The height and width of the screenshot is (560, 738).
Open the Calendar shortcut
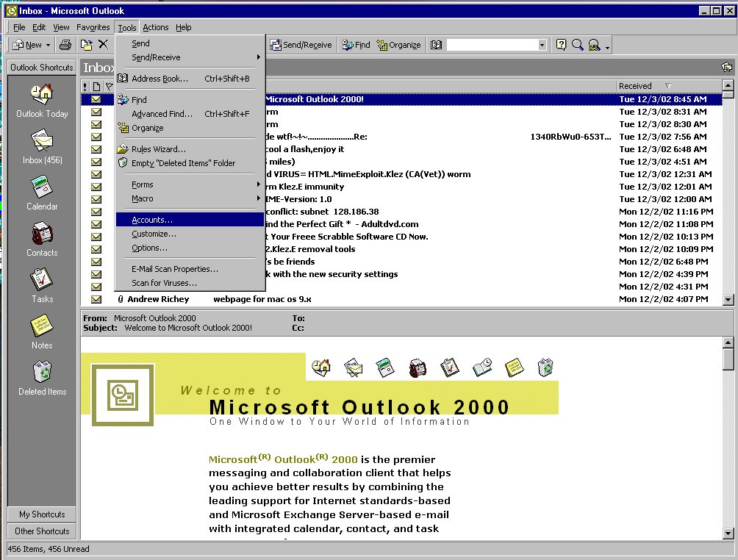pos(42,193)
